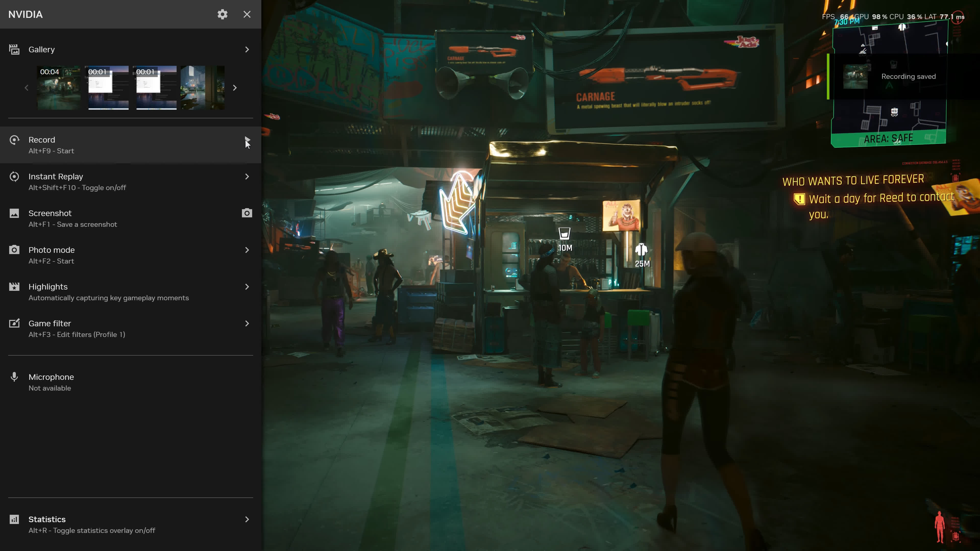This screenshot has height=551, width=980.
Task: Toggle the statistics overlay
Action: [x=247, y=519]
